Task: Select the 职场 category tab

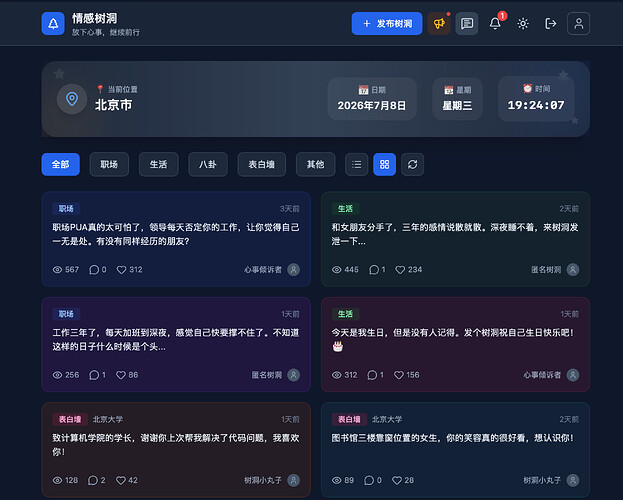Action: (109, 164)
